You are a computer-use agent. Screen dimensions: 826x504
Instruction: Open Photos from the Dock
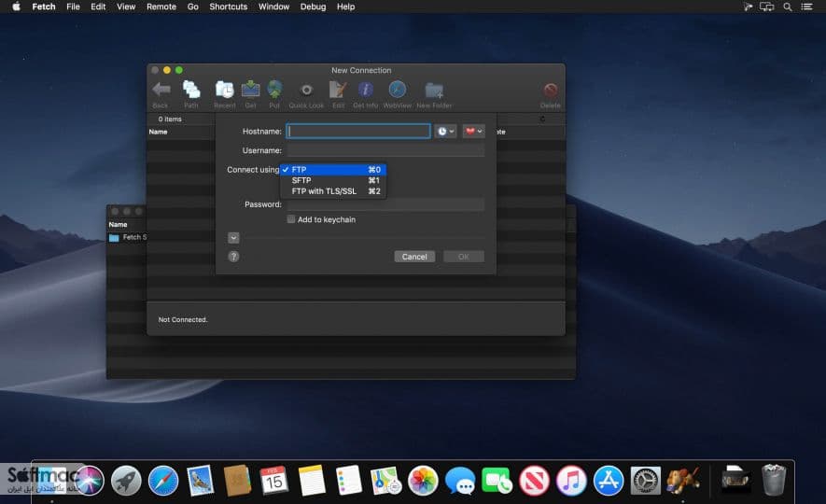423,481
